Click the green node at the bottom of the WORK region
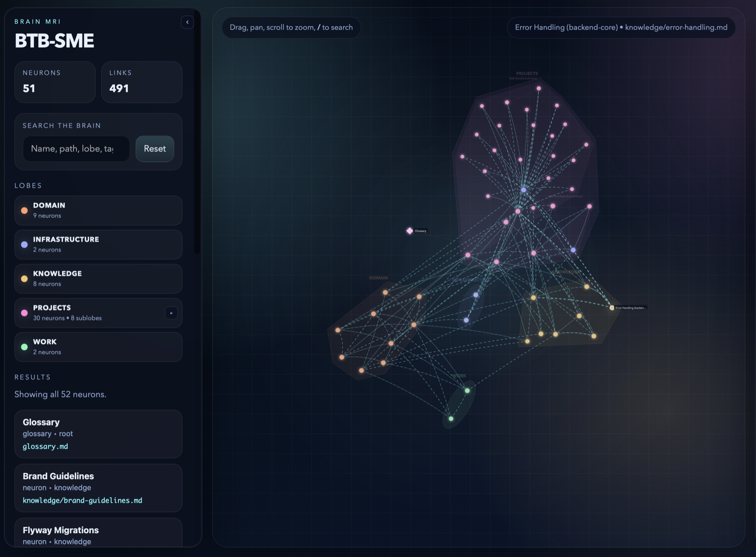 (451, 418)
